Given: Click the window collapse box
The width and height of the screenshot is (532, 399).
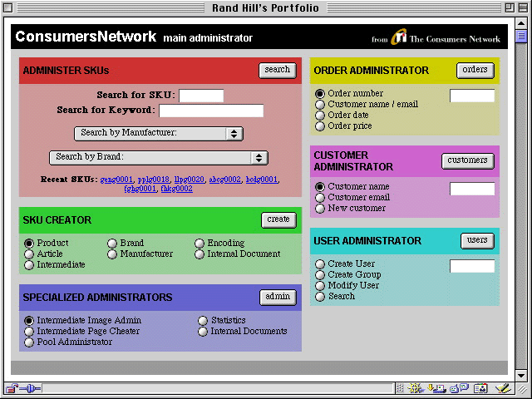Looking at the screenshot, I should (x=523, y=7).
